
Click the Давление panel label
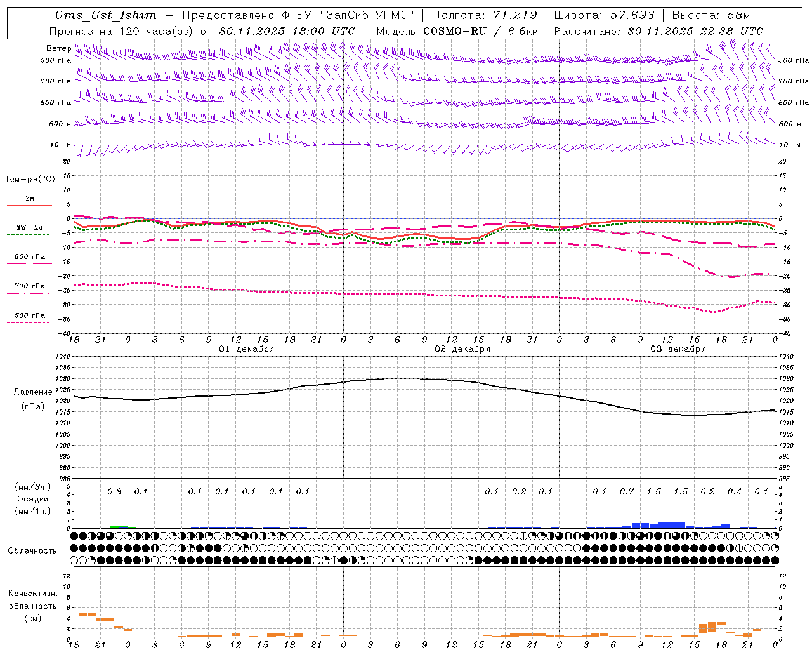pyautogui.click(x=33, y=392)
